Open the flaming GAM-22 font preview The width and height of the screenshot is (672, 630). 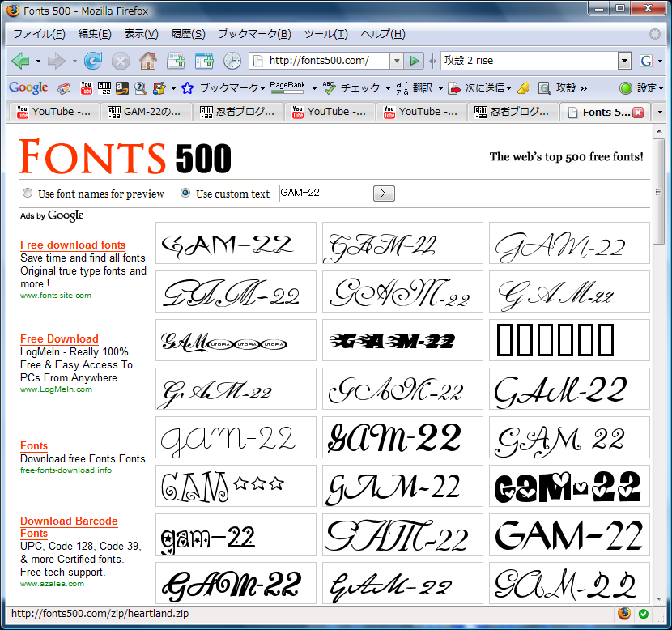click(x=402, y=340)
